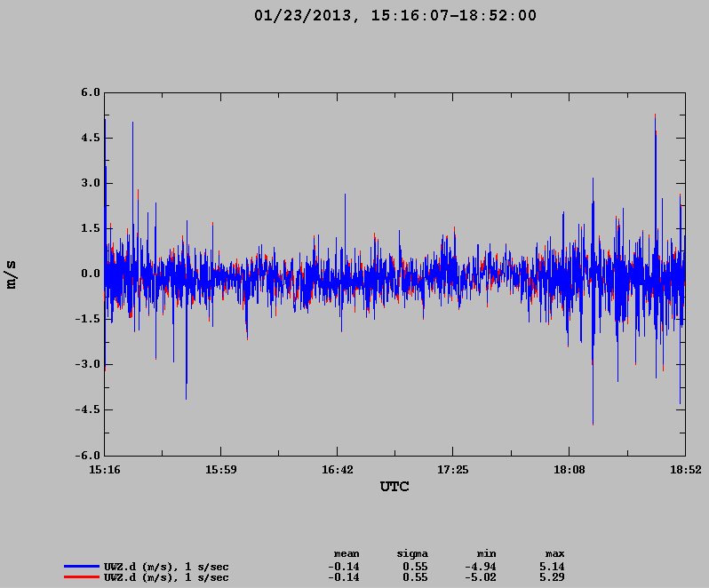Screen dimensions: 709x588
Task: Select the y-axis label 6.0
Action: click(91, 92)
